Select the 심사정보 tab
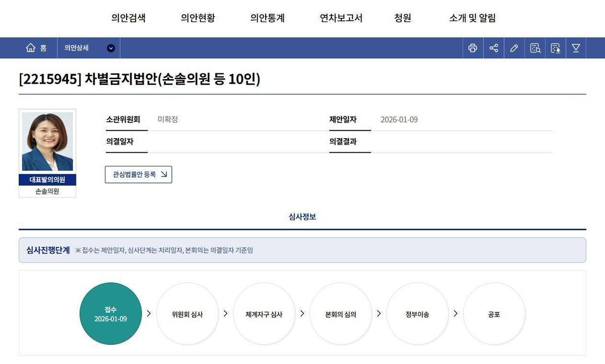Viewport: 605px width, 364px height. coord(302,217)
